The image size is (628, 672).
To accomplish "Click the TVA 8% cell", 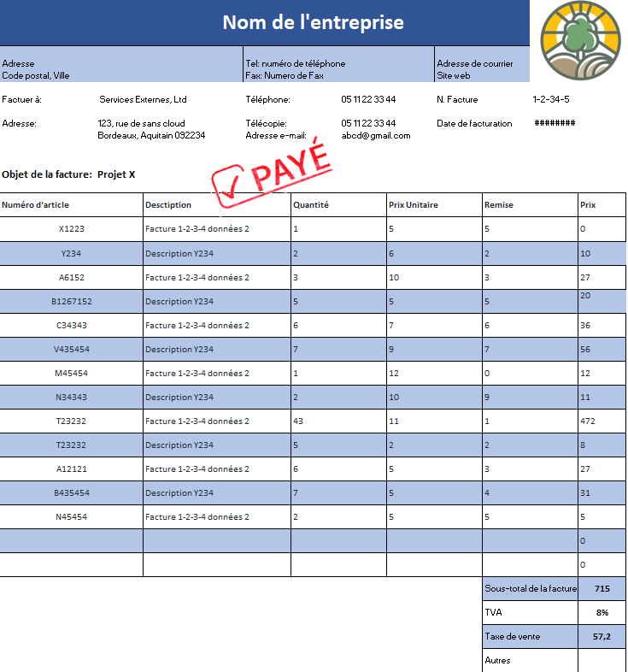I will (x=602, y=612).
